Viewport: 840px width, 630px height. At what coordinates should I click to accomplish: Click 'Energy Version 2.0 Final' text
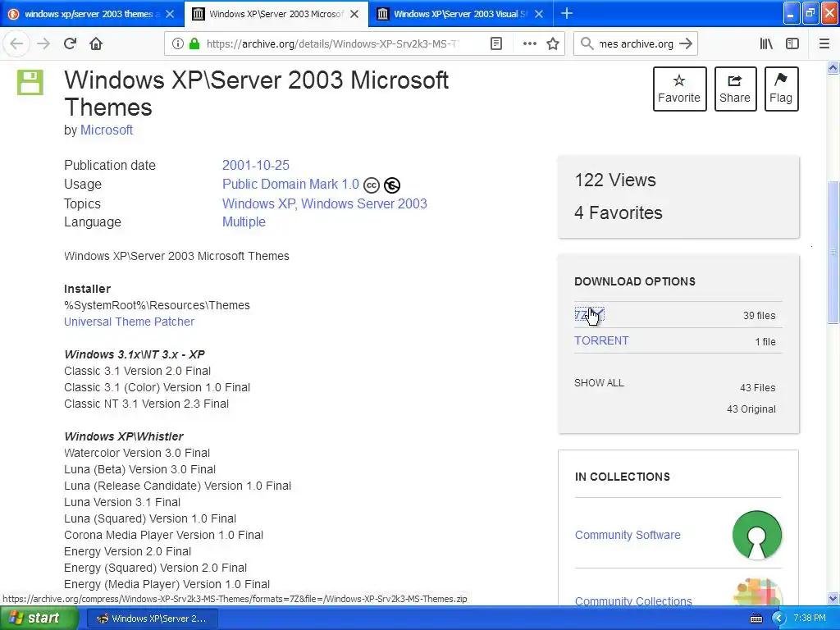tap(127, 551)
